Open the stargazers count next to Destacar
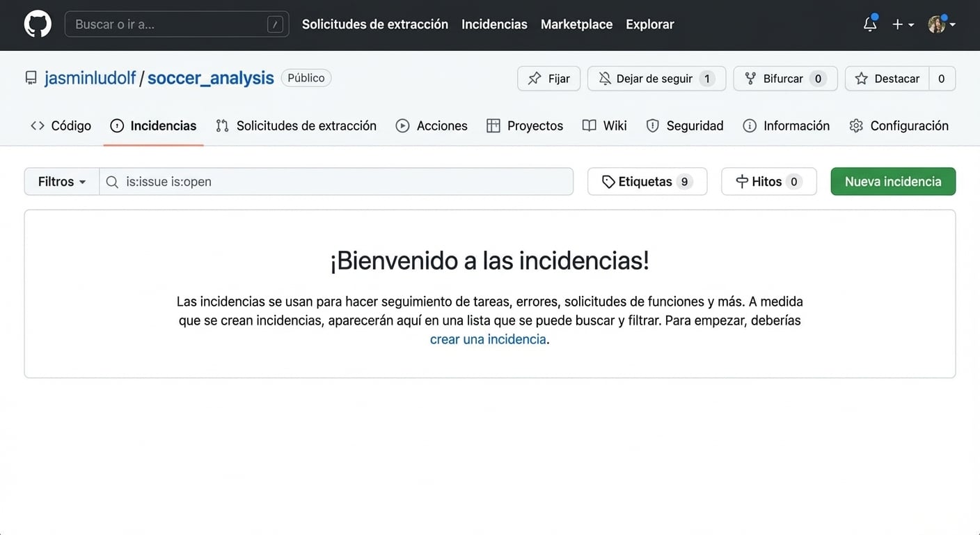This screenshot has width=980, height=535. [x=942, y=79]
